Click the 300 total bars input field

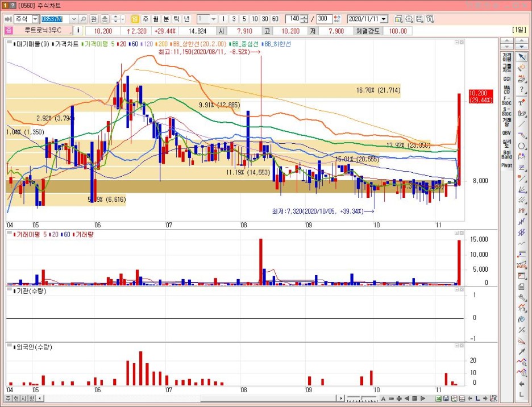point(324,19)
